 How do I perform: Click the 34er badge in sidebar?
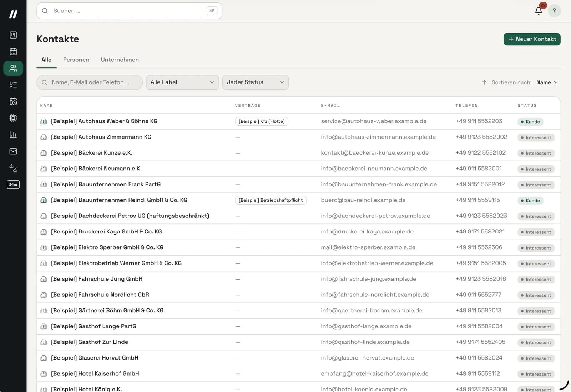(x=13, y=184)
